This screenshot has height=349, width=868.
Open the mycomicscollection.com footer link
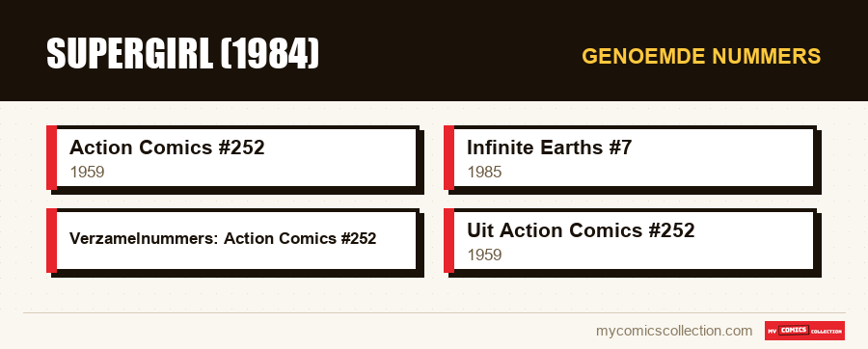[x=674, y=331]
